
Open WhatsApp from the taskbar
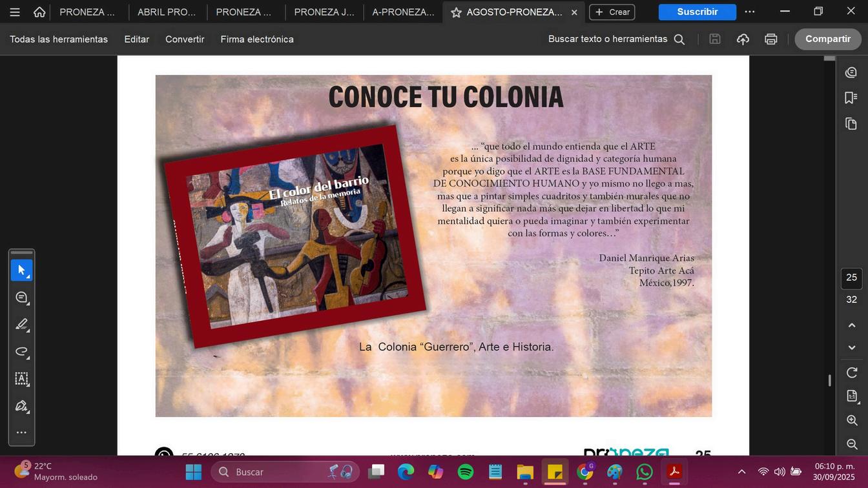tap(645, 472)
